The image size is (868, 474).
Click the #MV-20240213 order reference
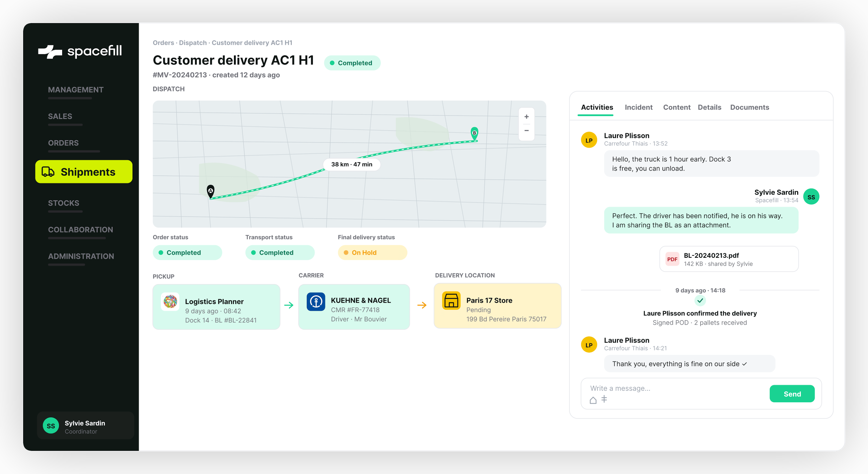pos(180,75)
